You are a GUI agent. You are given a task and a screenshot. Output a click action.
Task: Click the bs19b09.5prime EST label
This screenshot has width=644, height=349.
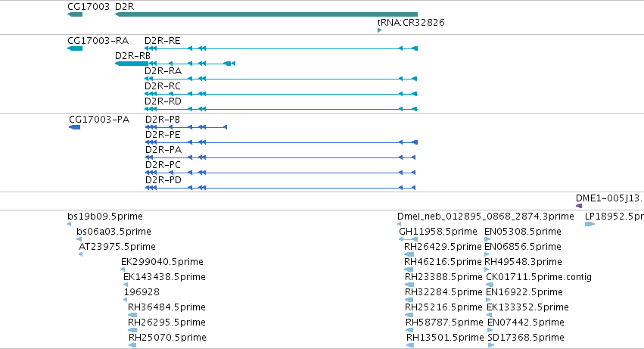coord(105,217)
